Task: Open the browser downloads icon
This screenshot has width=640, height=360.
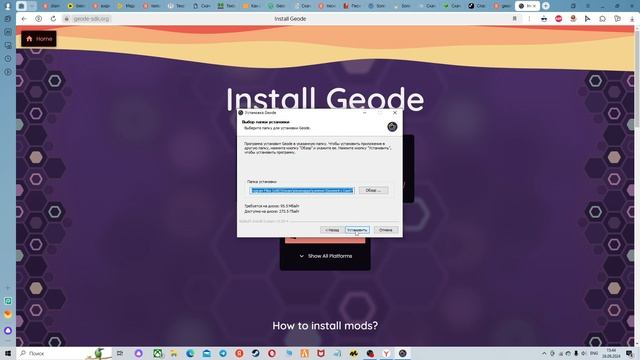Action: click(632, 19)
